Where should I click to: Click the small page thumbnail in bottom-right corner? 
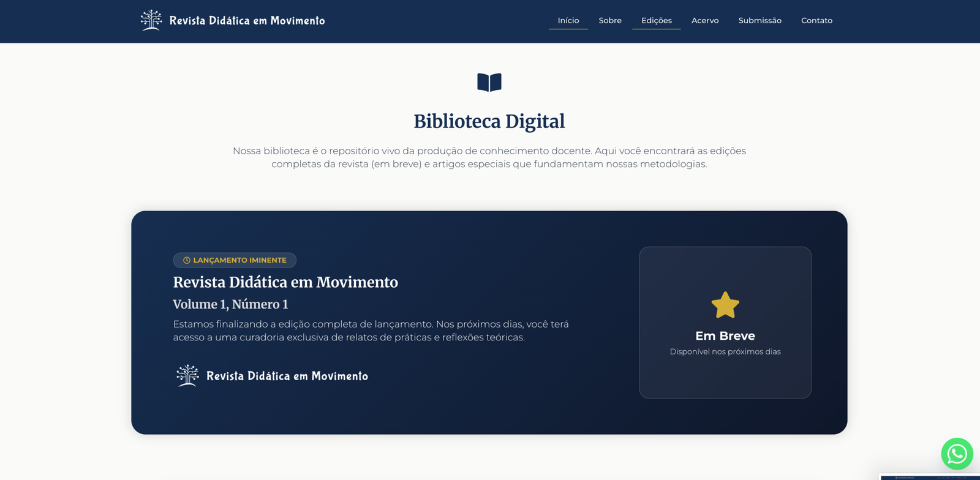(929, 477)
